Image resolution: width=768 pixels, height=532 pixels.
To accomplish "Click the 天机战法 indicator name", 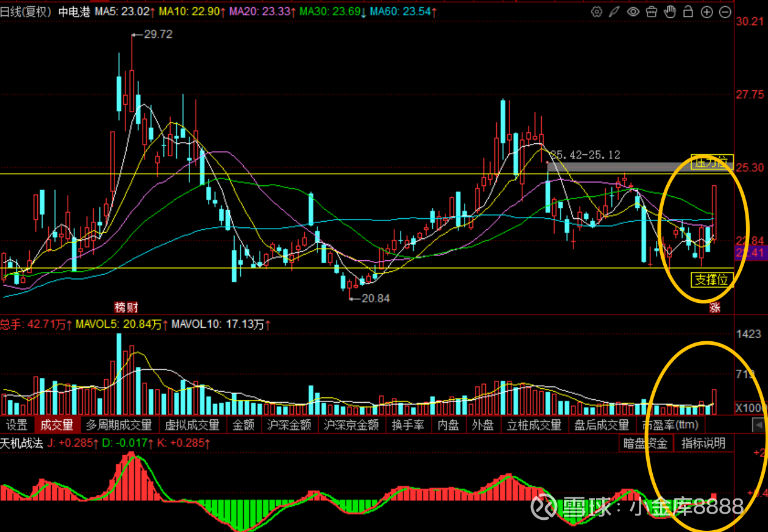I will (x=21, y=443).
